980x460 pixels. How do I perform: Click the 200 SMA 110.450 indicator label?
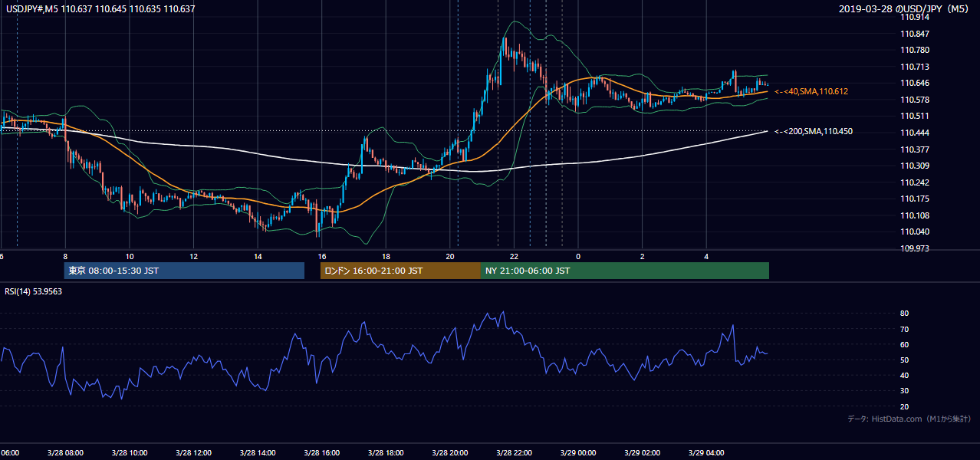pyautogui.click(x=814, y=131)
